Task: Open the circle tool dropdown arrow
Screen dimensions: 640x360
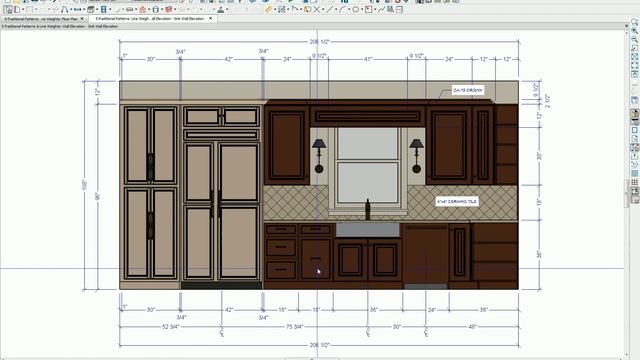Action: [362, 9]
